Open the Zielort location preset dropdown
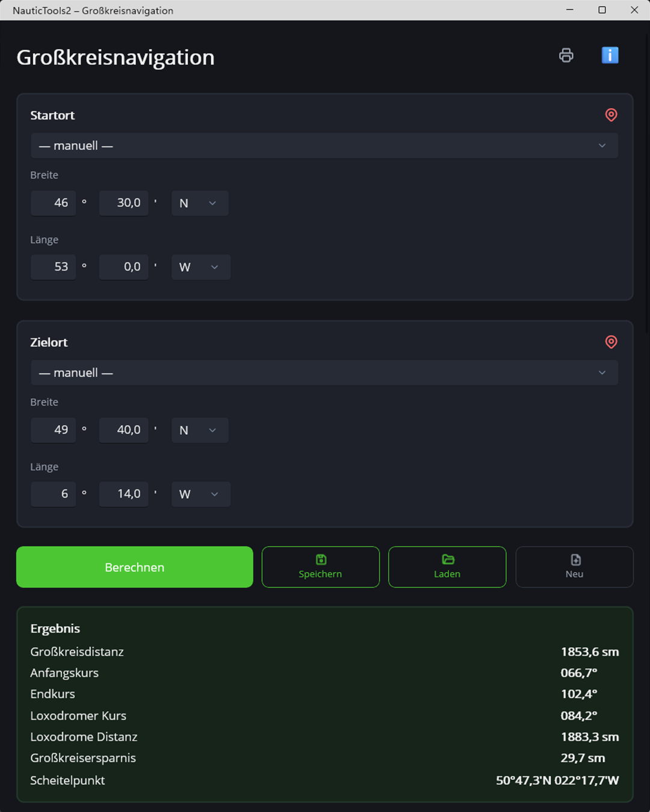This screenshot has height=812, width=650. (x=324, y=373)
